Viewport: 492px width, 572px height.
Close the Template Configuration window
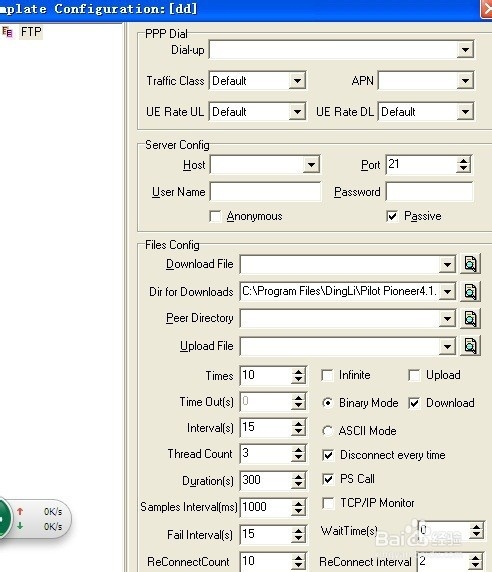click(x=487, y=9)
